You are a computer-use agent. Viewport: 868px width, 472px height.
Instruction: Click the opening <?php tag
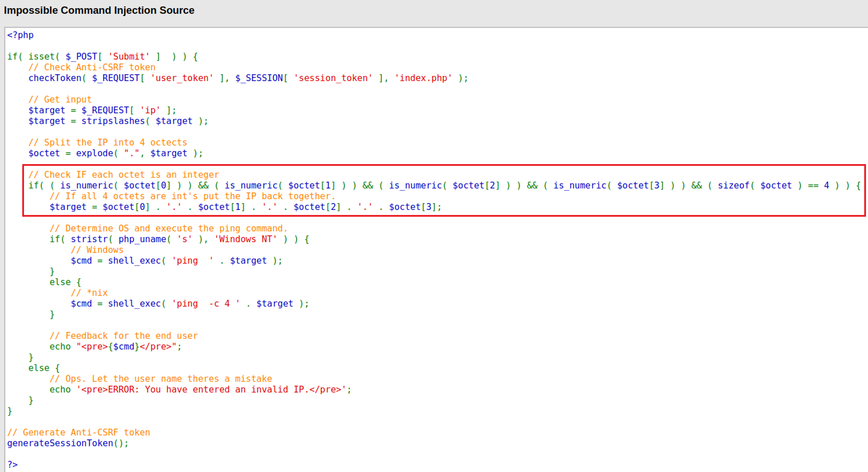20,35
